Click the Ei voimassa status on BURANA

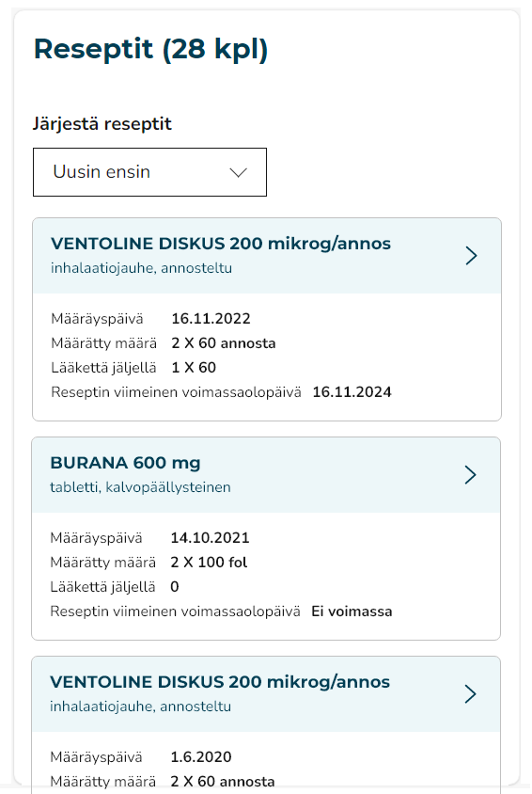352,611
